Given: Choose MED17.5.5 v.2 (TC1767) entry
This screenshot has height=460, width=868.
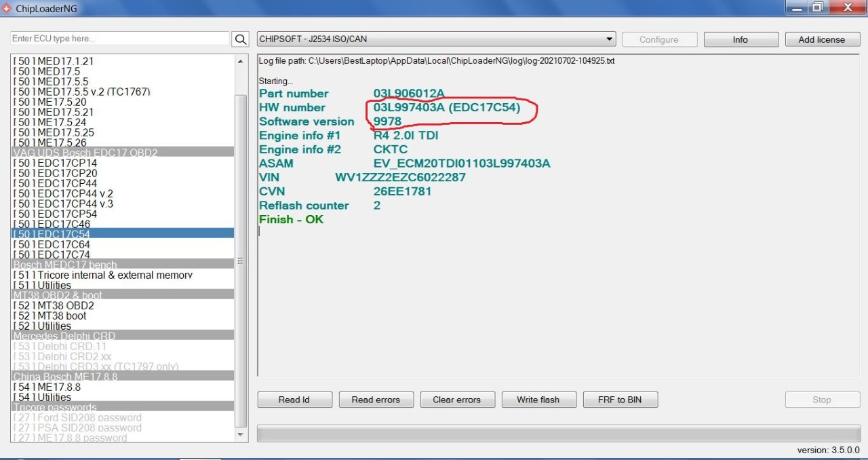Looking at the screenshot, I should (x=82, y=92).
